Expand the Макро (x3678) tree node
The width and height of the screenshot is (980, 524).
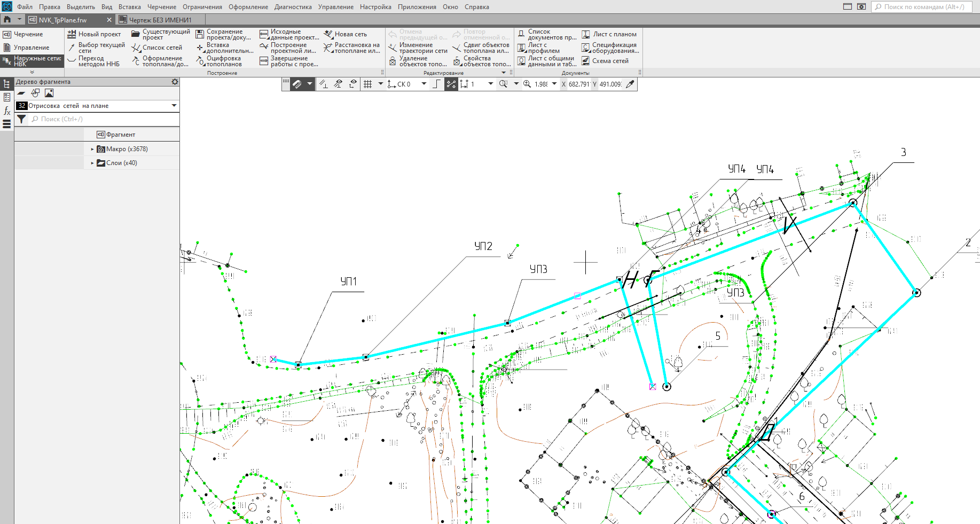(92, 149)
